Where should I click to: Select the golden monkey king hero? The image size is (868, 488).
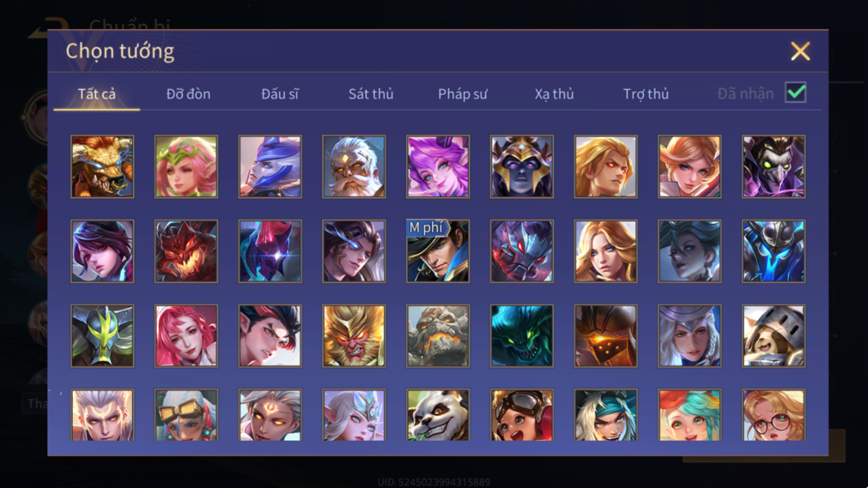pyautogui.click(x=354, y=335)
